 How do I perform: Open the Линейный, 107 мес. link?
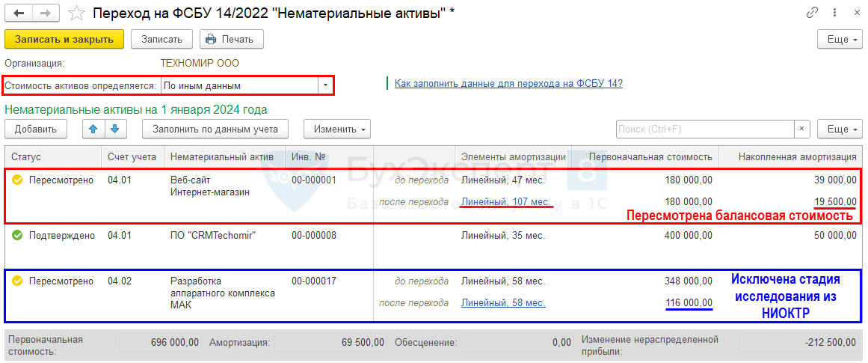505,201
